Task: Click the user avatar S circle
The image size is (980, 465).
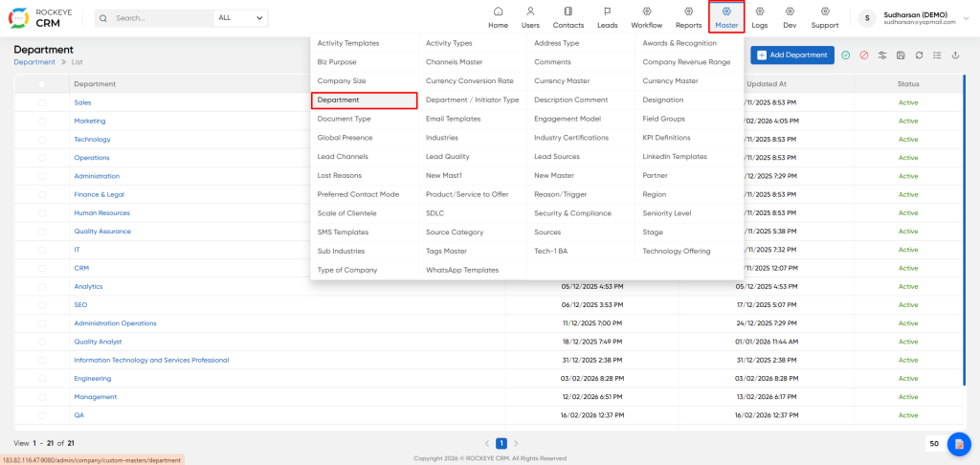Action: pos(867,18)
